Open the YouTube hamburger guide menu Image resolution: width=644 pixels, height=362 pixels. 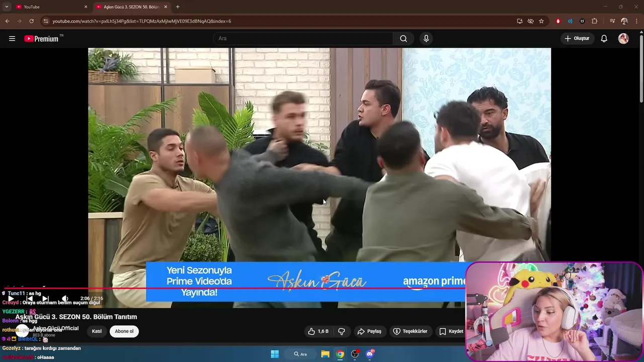coord(12,39)
